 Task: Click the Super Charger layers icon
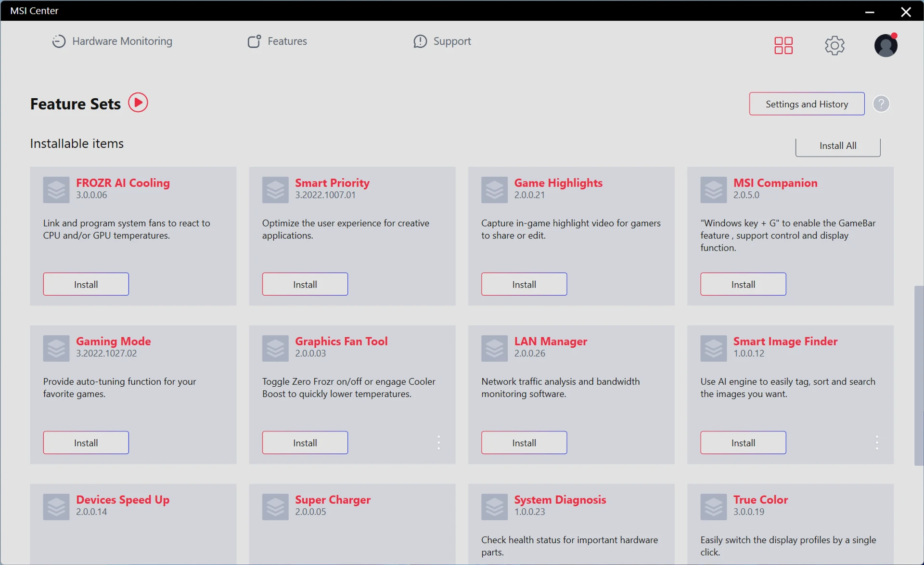[x=275, y=507]
